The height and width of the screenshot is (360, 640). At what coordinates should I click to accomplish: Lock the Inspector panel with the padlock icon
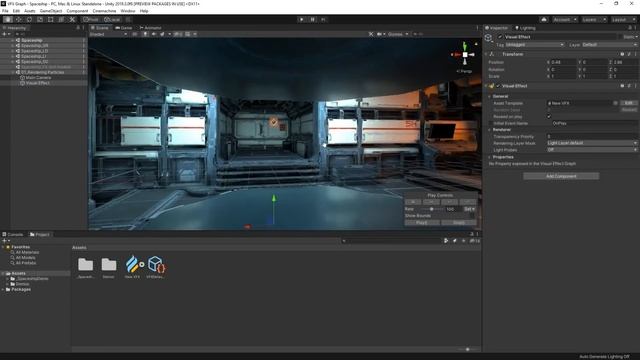[x=629, y=28]
